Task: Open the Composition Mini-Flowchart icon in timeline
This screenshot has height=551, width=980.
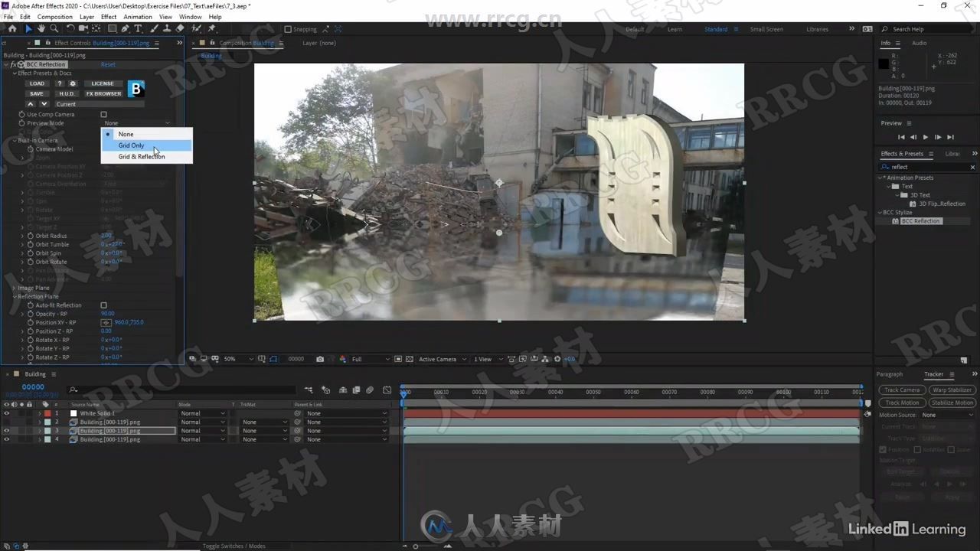Action: click(x=309, y=390)
